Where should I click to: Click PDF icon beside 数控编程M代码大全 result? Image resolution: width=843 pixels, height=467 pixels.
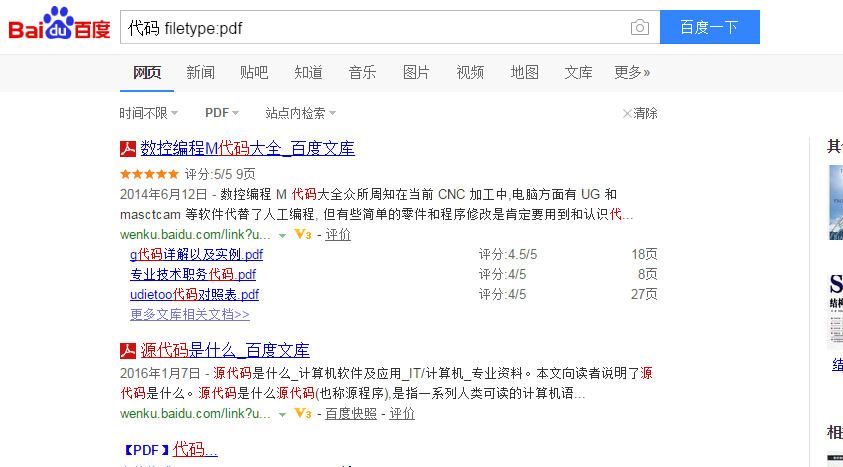127,149
